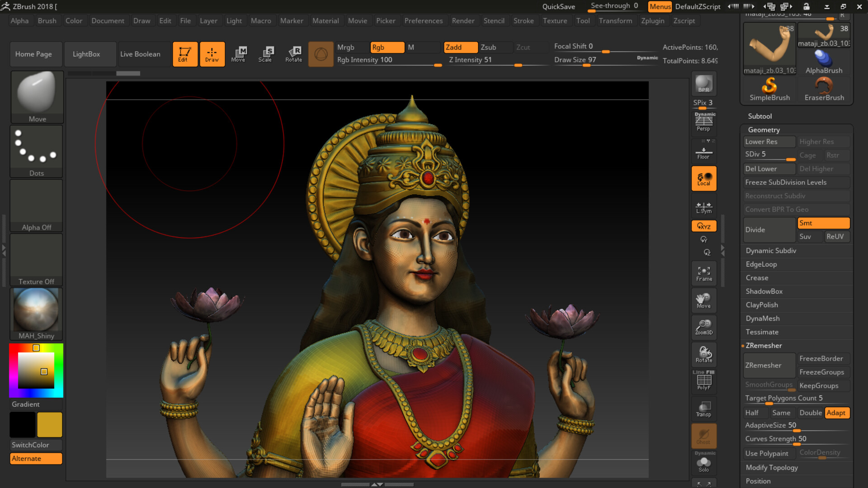Open the Zplugin menu
Screen dimensions: 868x488
click(x=653, y=21)
